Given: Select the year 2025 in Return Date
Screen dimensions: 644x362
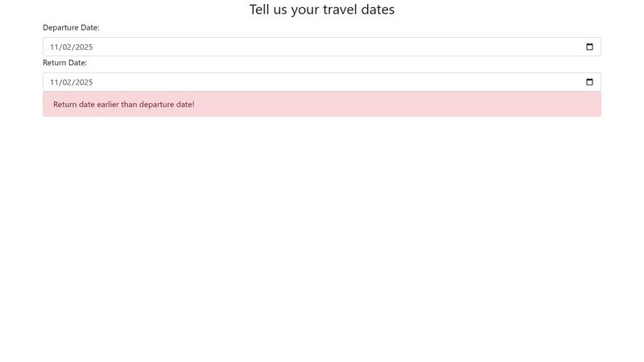Looking at the screenshot, I should 85,82.
